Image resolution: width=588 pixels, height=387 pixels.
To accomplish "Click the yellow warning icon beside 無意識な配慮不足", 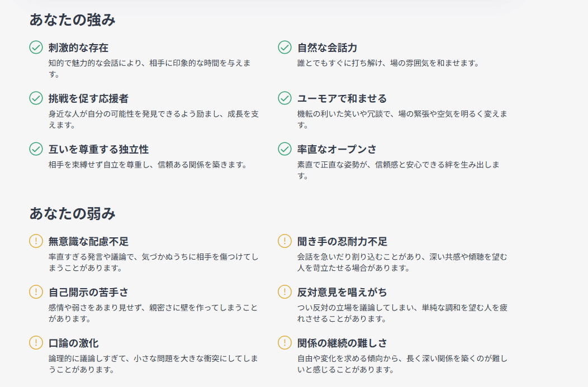I will click(36, 241).
